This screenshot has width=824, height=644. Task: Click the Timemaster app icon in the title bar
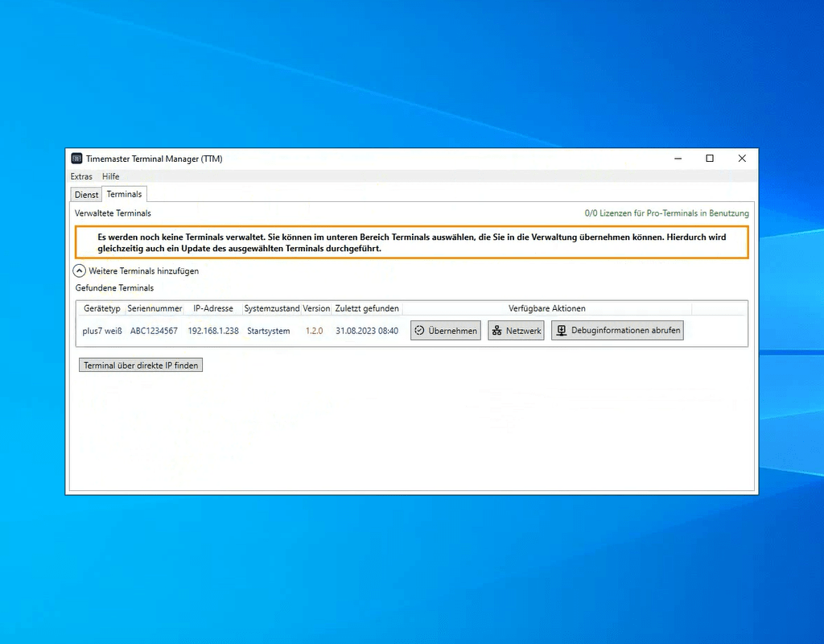77,159
